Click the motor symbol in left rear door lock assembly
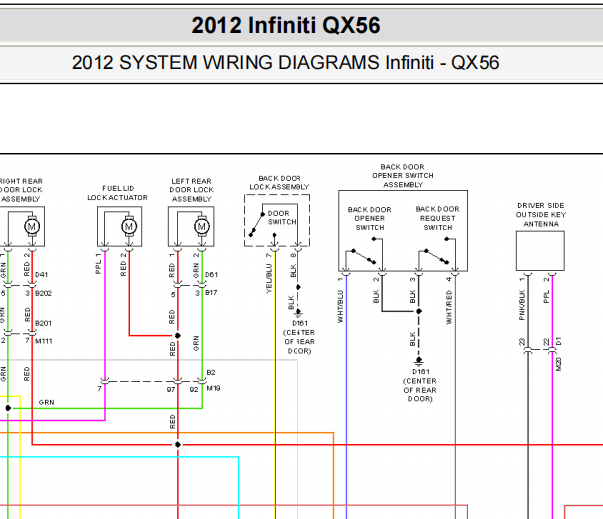The height and width of the screenshot is (519, 603). (202, 226)
